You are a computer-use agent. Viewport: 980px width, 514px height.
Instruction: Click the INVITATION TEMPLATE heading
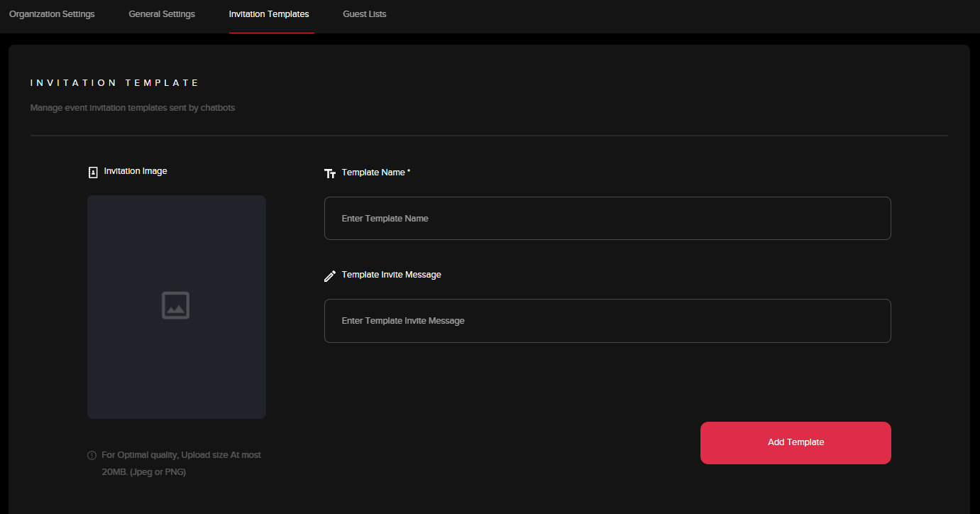coord(115,83)
